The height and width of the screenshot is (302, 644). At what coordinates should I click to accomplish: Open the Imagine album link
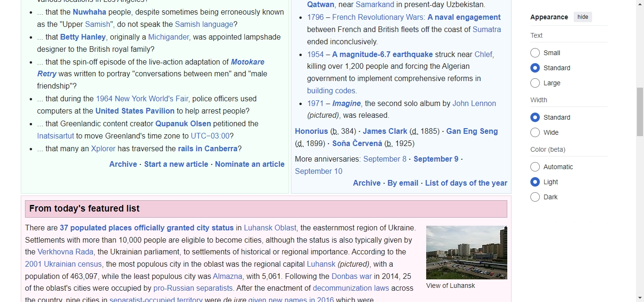click(x=347, y=103)
